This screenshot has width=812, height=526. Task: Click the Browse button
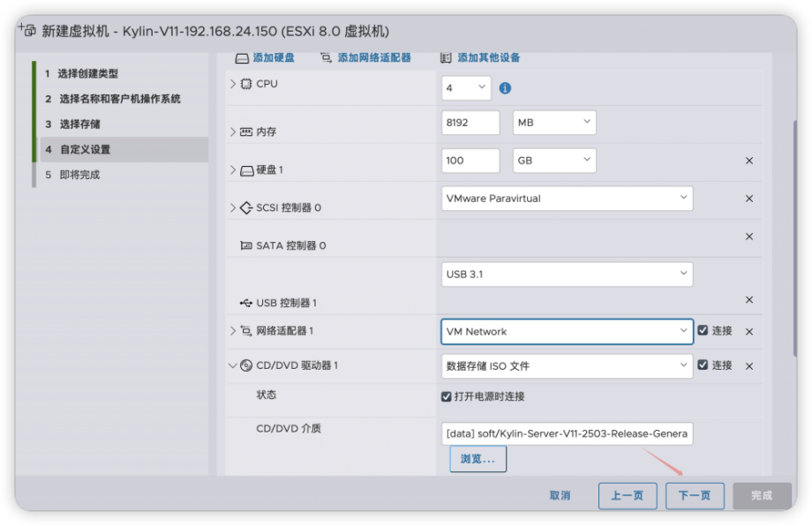click(478, 459)
